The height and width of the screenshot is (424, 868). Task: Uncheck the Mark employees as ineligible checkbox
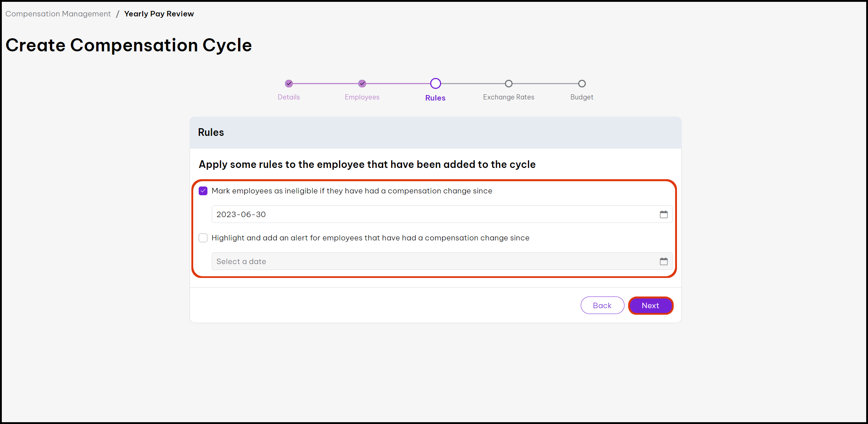[x=203, y=191]
